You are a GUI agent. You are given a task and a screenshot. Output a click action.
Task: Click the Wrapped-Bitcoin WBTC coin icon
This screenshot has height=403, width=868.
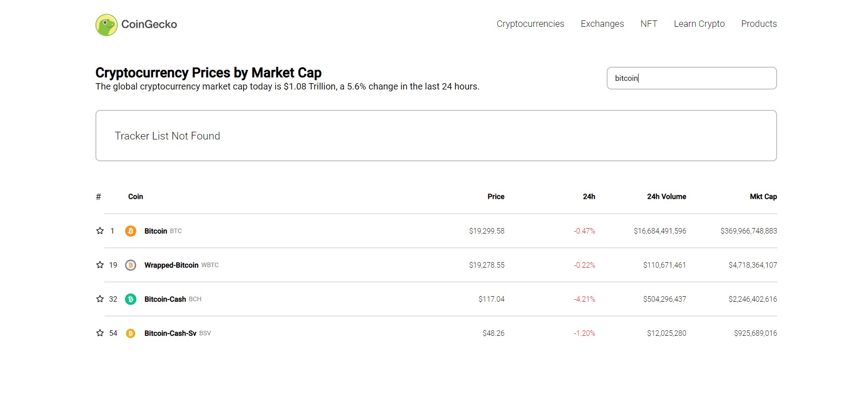(131, 265)
